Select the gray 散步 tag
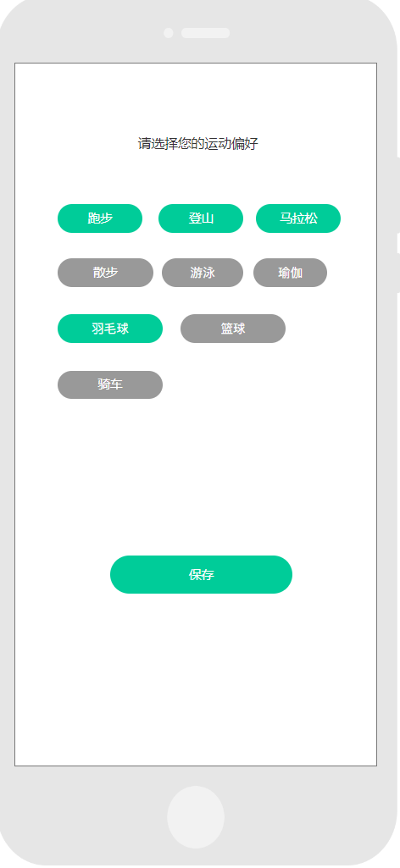 pos(105,273)
